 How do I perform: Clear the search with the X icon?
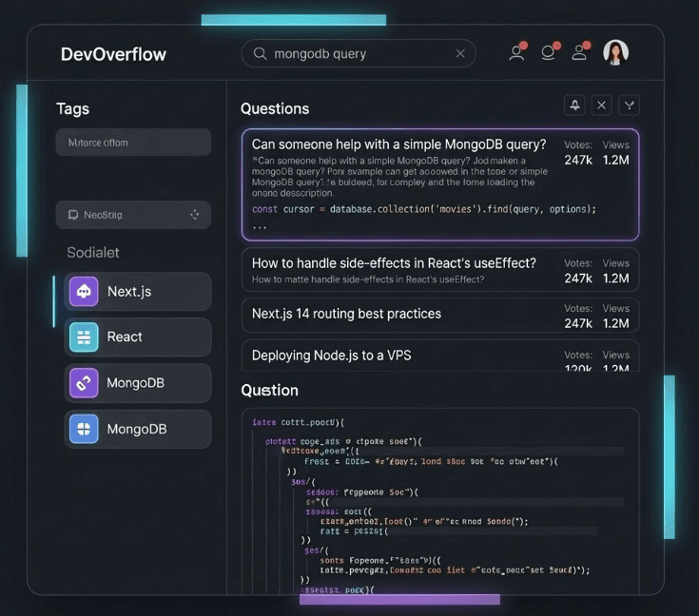click(x=461, y=54)
